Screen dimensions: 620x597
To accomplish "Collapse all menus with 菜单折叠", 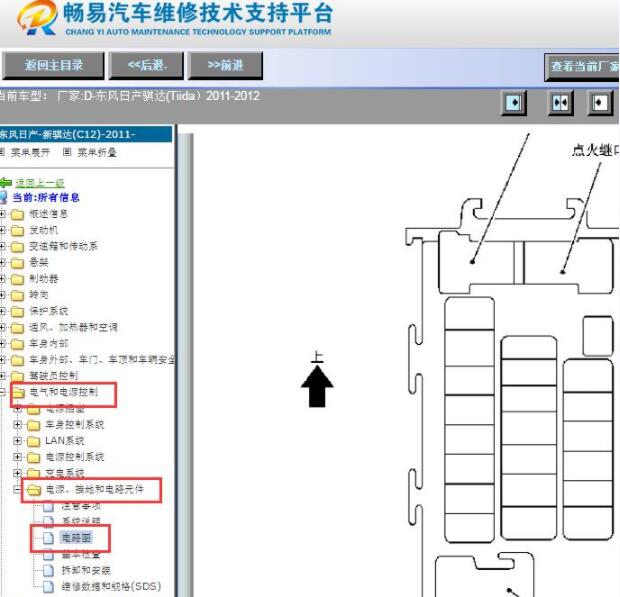I will click(96, 152).
